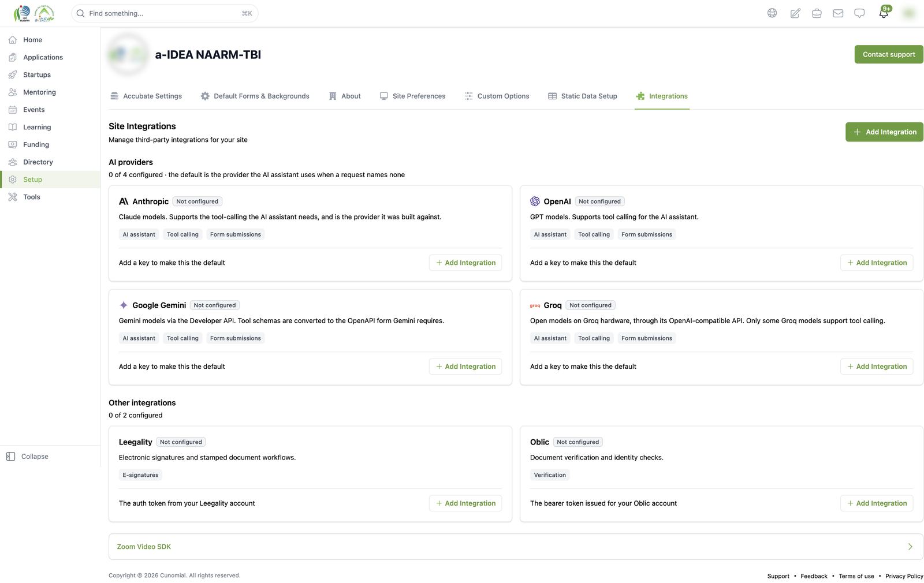Click the Funding icon in sidebar

pyautogui.click(x=13, y=144)
